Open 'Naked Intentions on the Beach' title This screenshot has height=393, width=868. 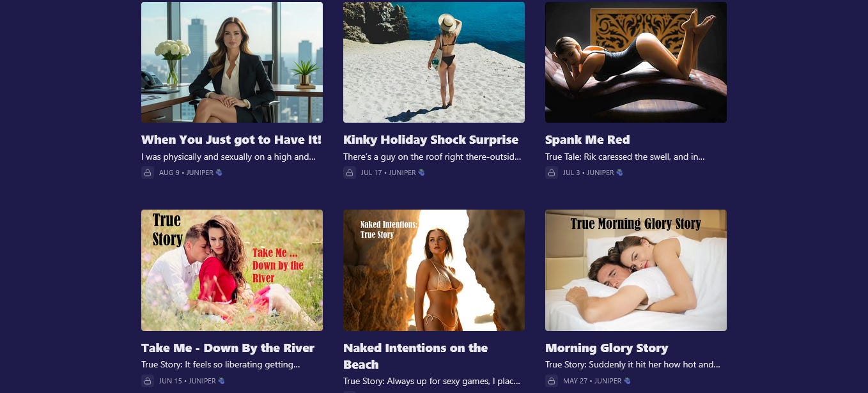pos(415,357)
